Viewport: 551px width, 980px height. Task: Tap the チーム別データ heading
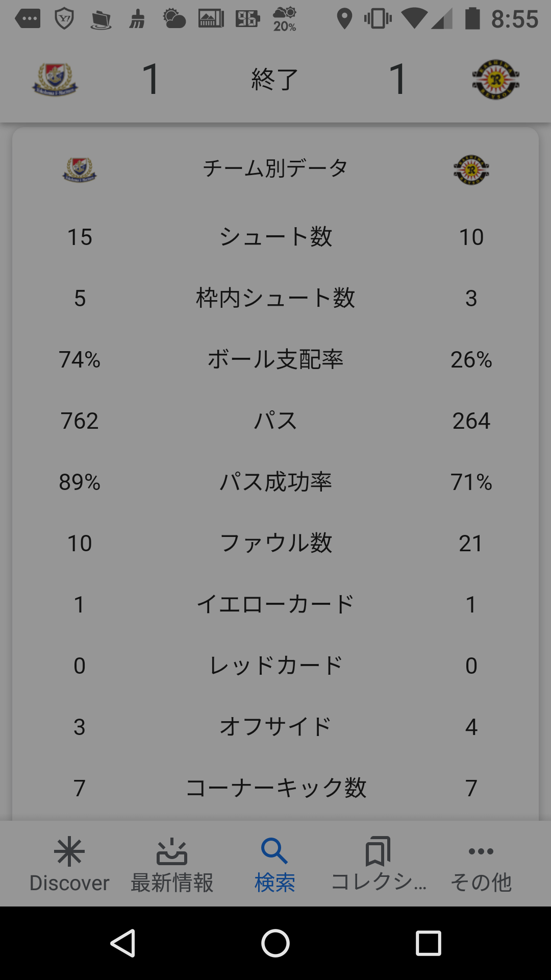275,168
